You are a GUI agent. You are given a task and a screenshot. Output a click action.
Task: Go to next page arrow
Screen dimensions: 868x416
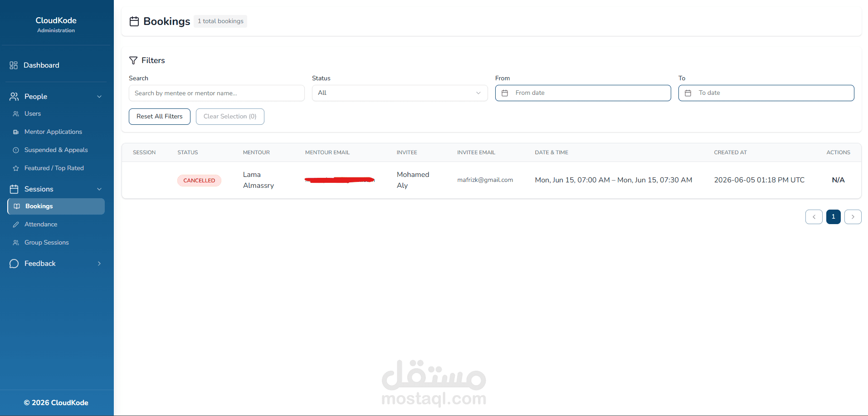853,217
